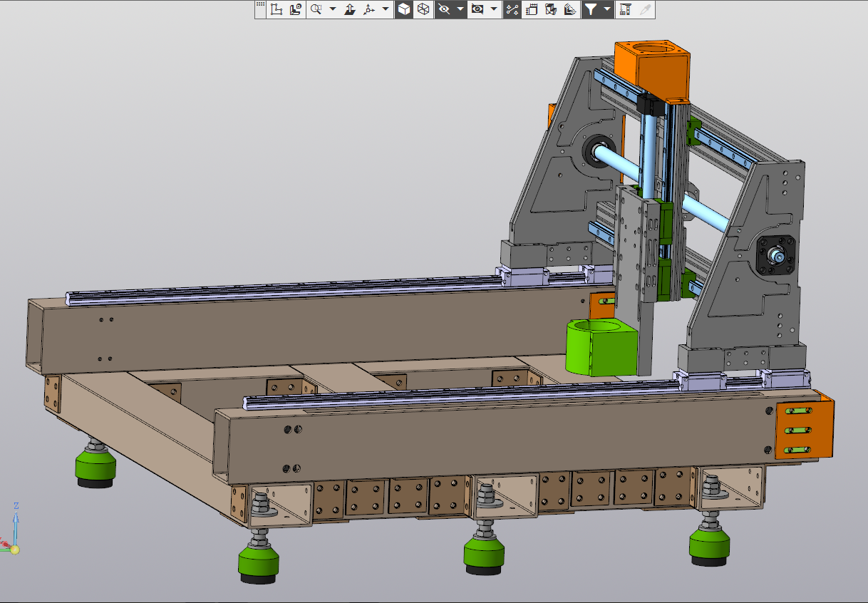The width and height of the screenshot is (868, 603).
Task: Click the layered planes icon
Action: point(570,9)
